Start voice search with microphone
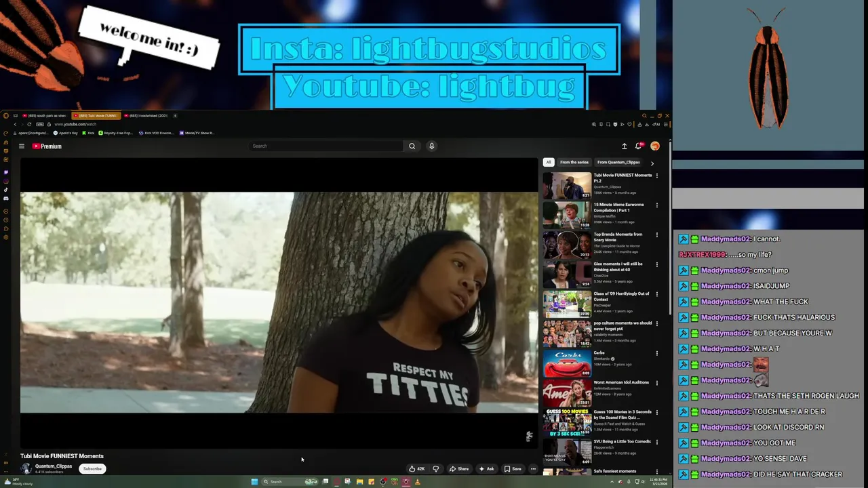The image size is (868, 488). [x=431, y=146]
